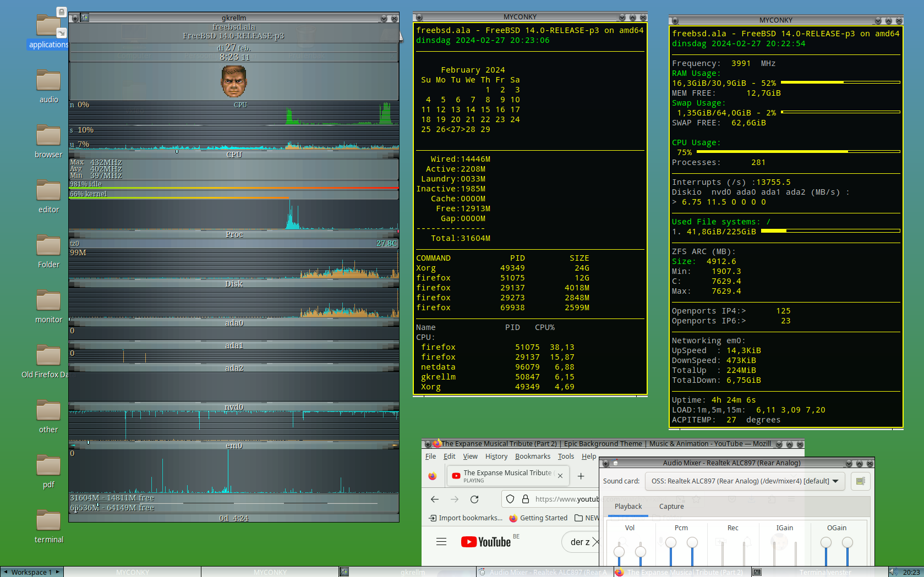Go back in Firefox

pos(435,499)
